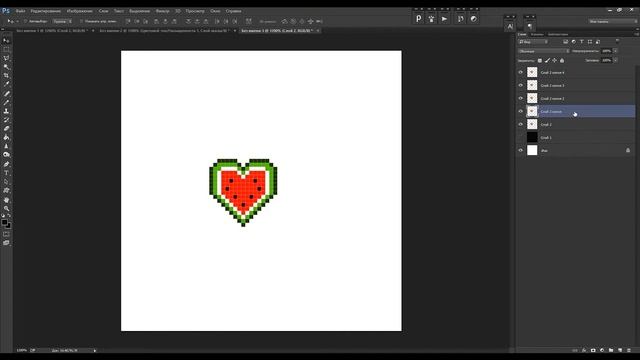Filter layers by type (T) icon

(582, 42)
